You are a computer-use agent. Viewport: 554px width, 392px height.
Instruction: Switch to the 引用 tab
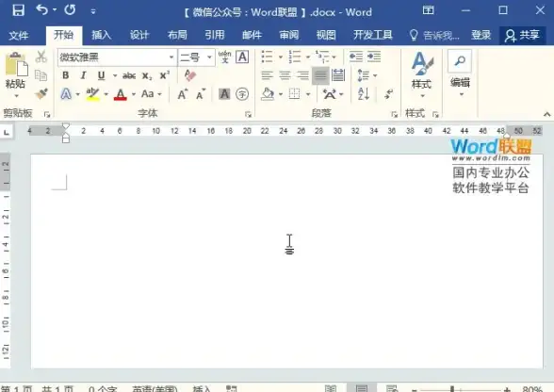[215, 35]
